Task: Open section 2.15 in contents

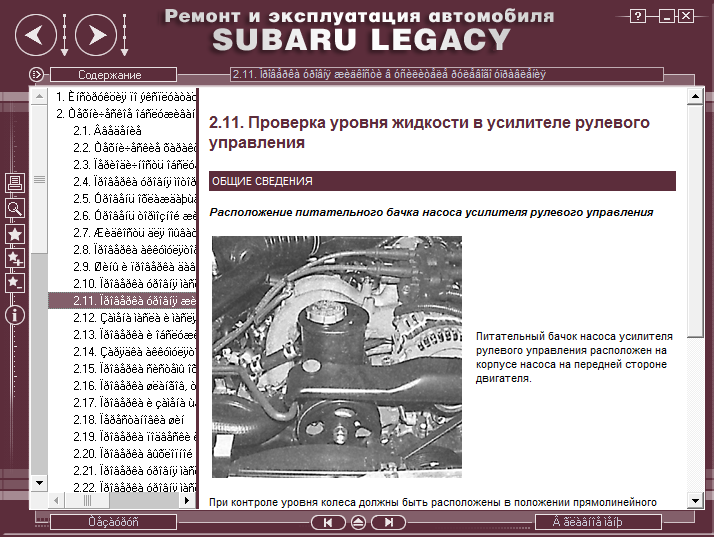Action: pyautogui.click(x=134, y=368)
